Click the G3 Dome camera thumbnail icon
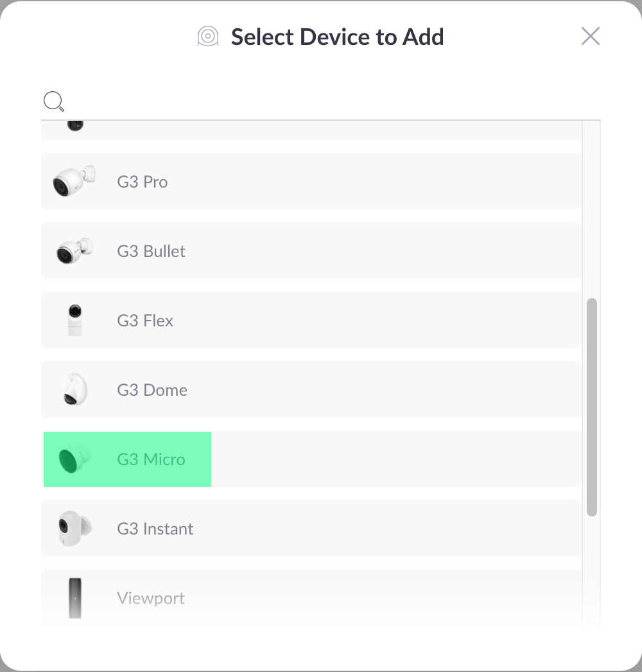Screen dimensions: 642x672 [x=74, y=389]
